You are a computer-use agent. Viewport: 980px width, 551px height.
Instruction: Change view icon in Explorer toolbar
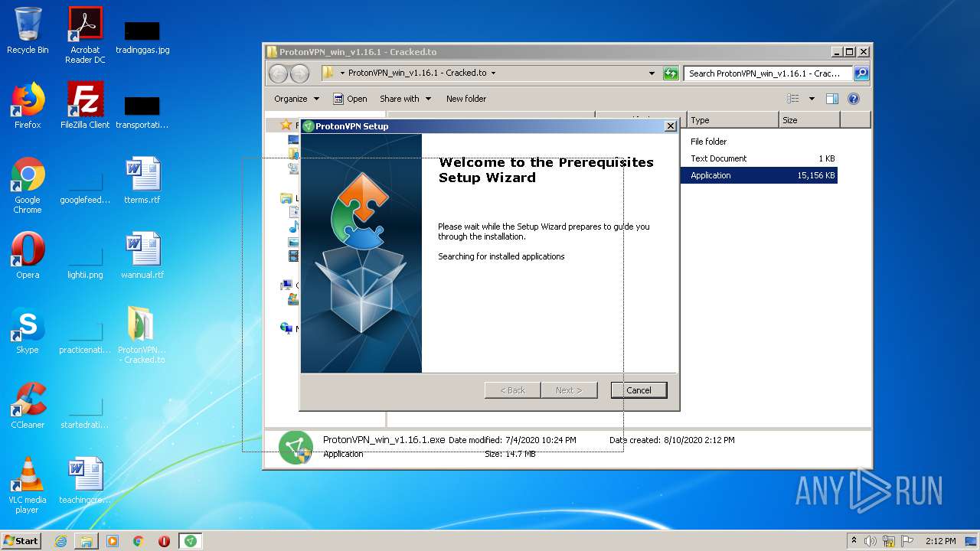(793, 99)
